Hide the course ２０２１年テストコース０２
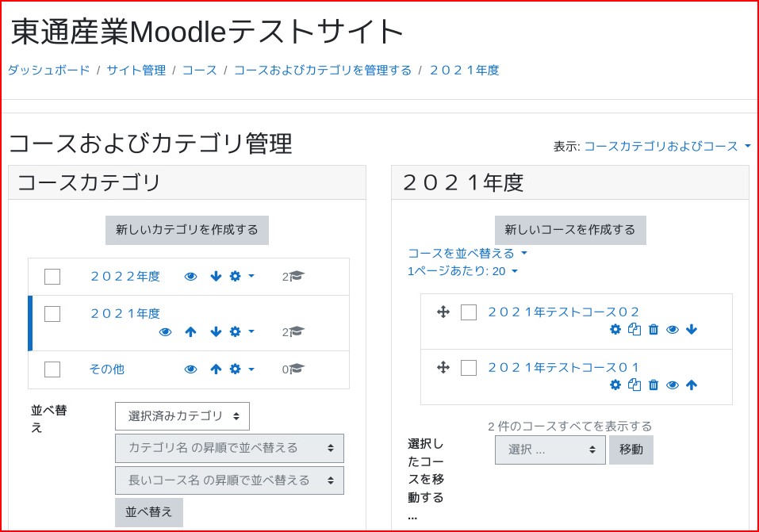759x532 pixels. (673, 330)
